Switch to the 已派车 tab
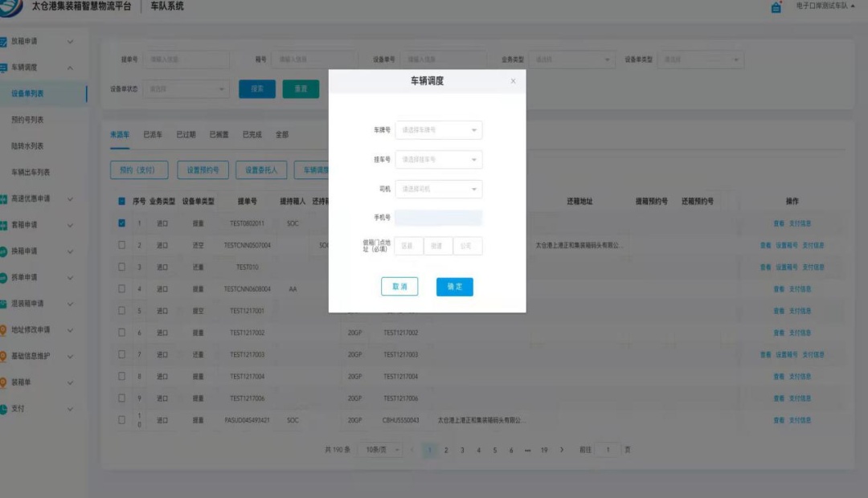 [153, 134]
